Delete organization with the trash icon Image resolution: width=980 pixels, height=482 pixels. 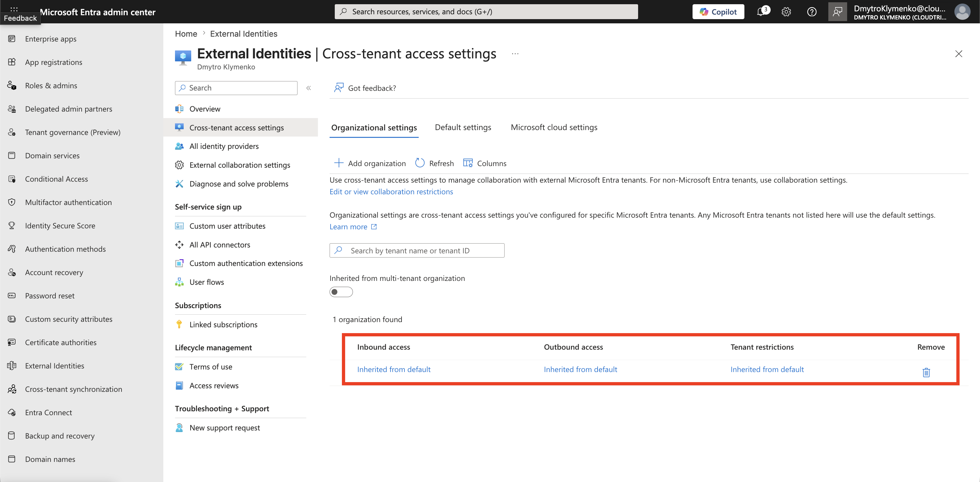tap(926, 372)
